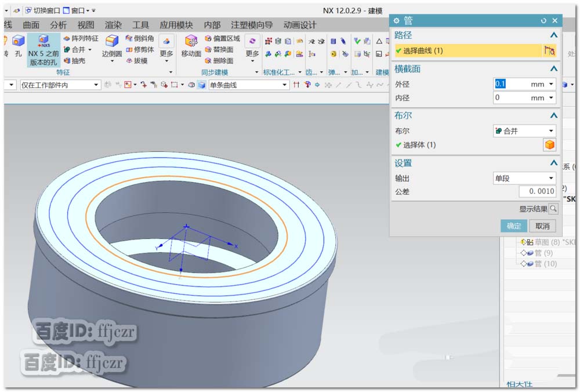Viewport: 580px width, 392px height.
Task: Select the Hole (孔) feature tool
Action: point(18,46)
